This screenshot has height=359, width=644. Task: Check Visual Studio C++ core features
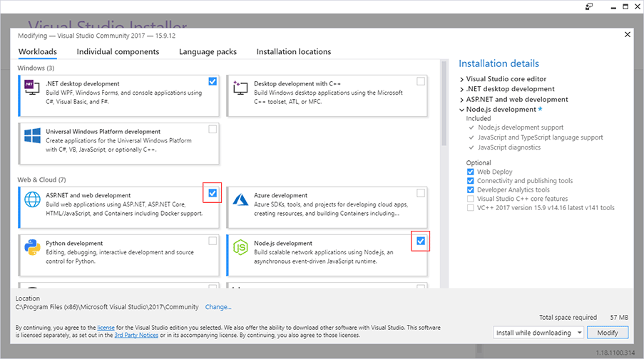click(x=470, y=199)
